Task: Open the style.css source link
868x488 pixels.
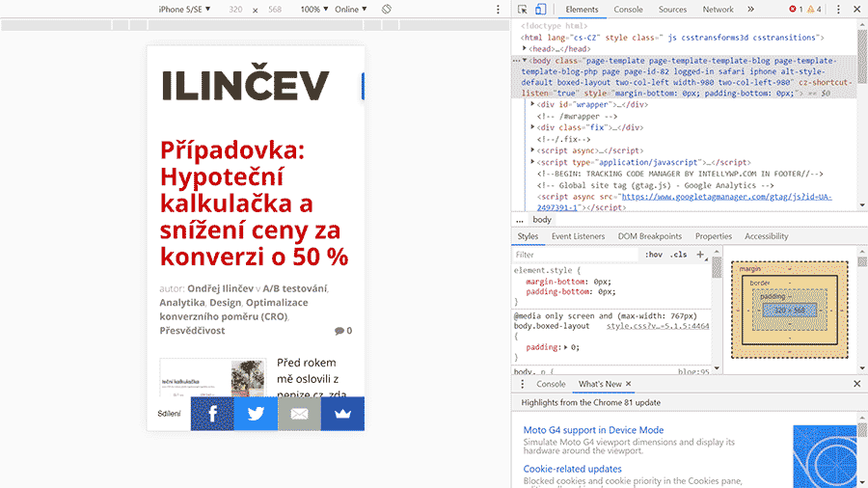Action: coord(658,326)
